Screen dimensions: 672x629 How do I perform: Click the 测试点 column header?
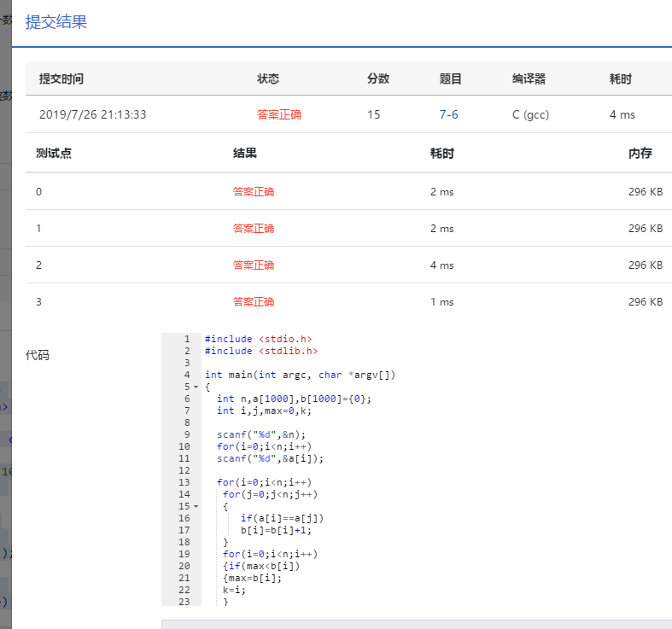pos(54,153)
